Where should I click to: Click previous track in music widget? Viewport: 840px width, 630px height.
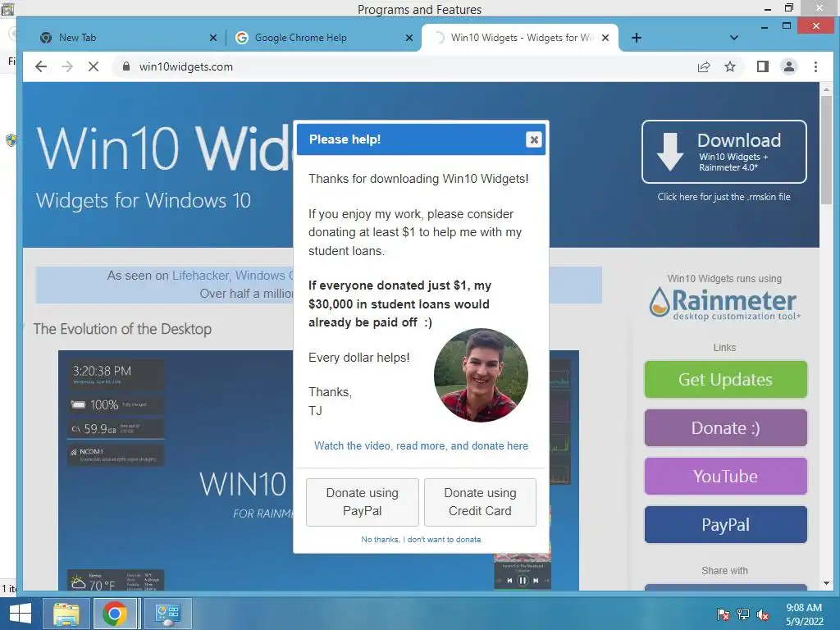(x=509, y=580)
